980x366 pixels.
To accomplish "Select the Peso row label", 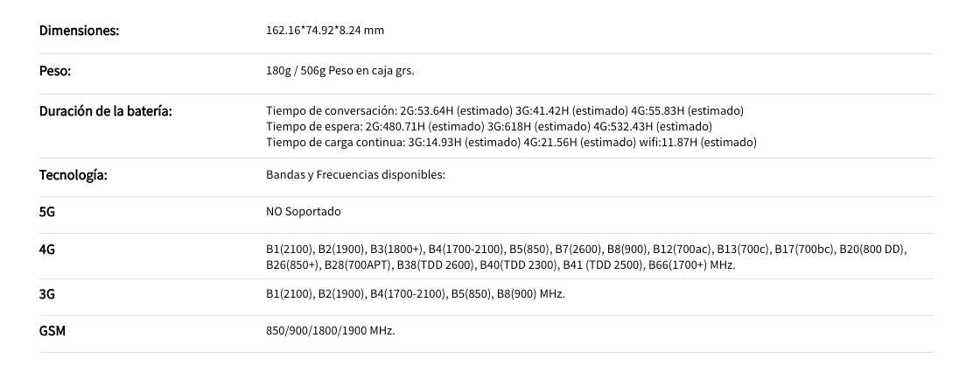I will coord(55,71).
